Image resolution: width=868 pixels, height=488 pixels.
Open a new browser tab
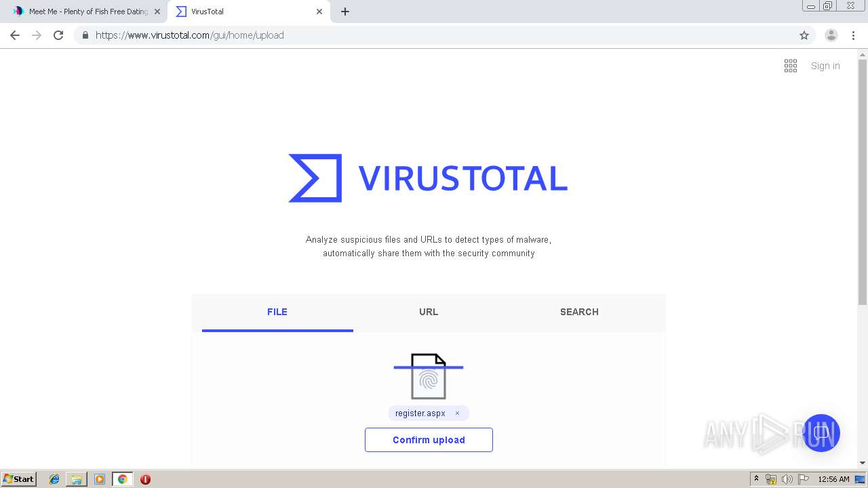pos(345,12)
